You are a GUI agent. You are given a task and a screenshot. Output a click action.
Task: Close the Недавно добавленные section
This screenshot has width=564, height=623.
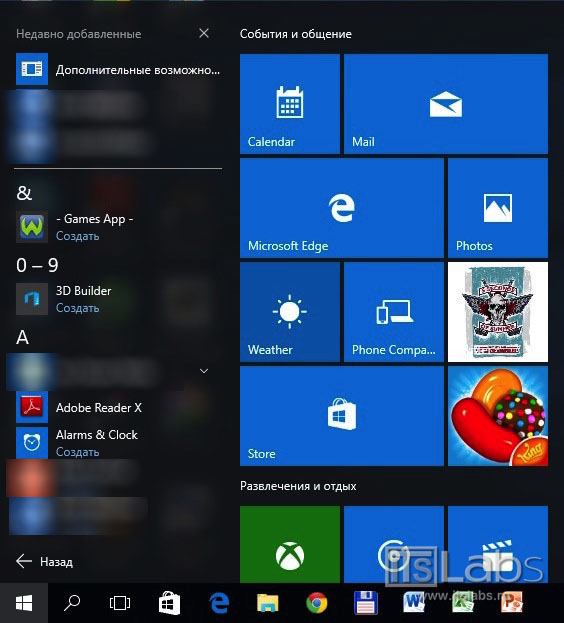coord(204,33)
